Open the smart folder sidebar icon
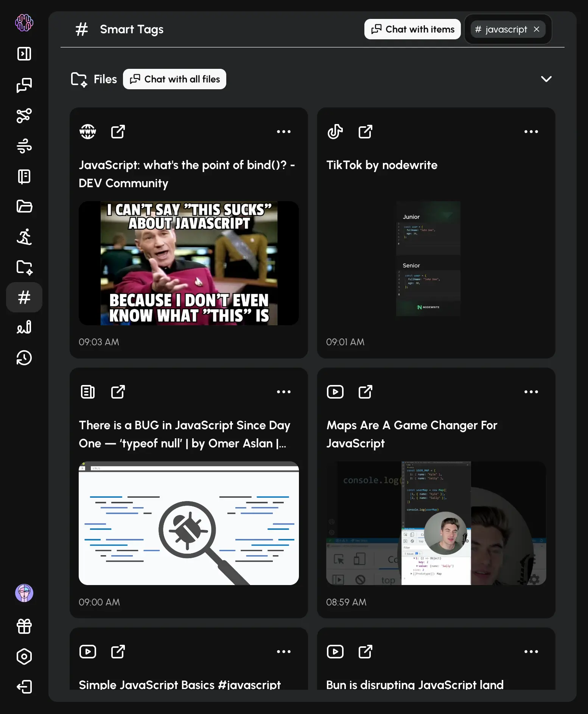The width and height of the screenshot is (588, 714). 24,267
